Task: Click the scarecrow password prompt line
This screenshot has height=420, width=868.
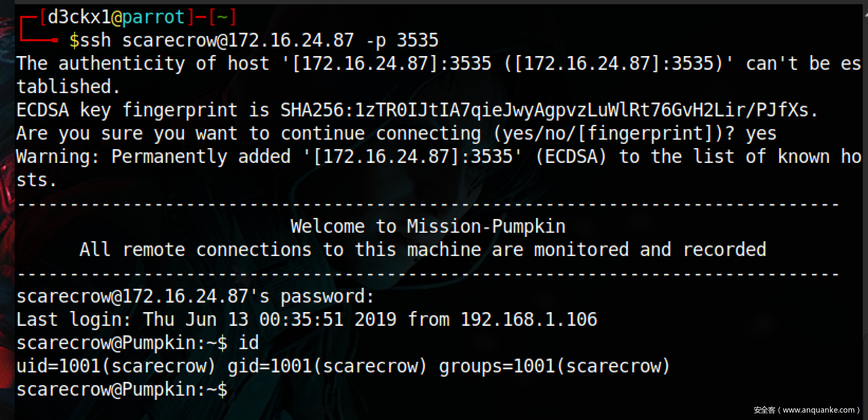Action: [195, 296]
